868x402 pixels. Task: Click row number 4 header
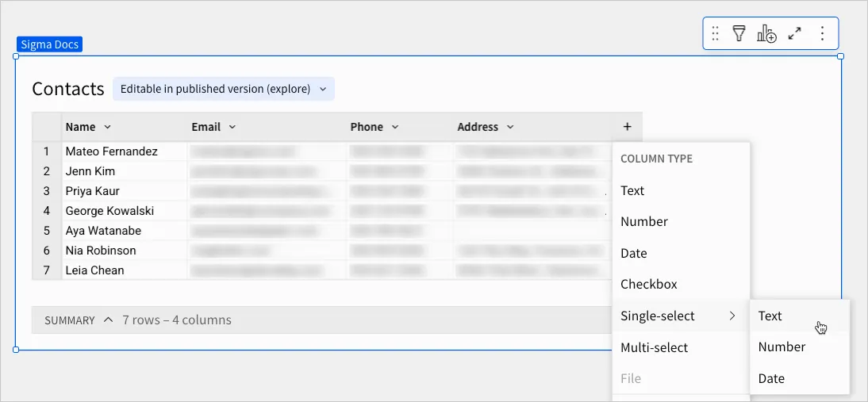[x=47, y=211]
